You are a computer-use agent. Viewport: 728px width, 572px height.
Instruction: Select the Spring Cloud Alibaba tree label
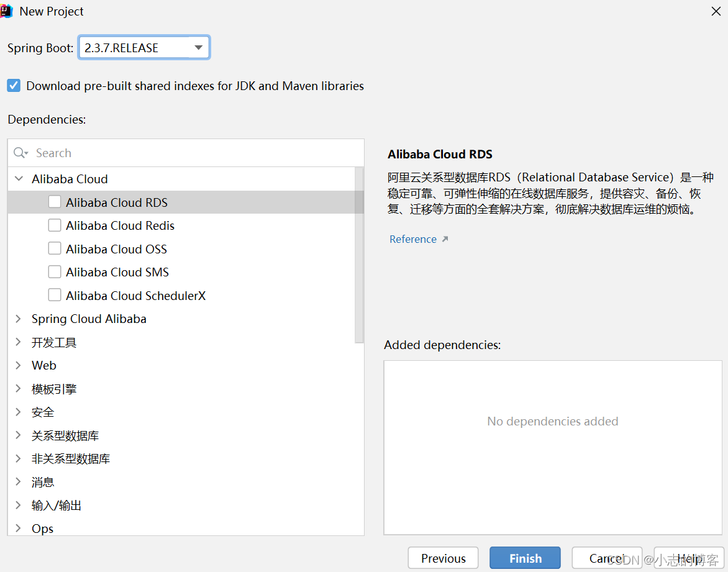click(89, 319)
